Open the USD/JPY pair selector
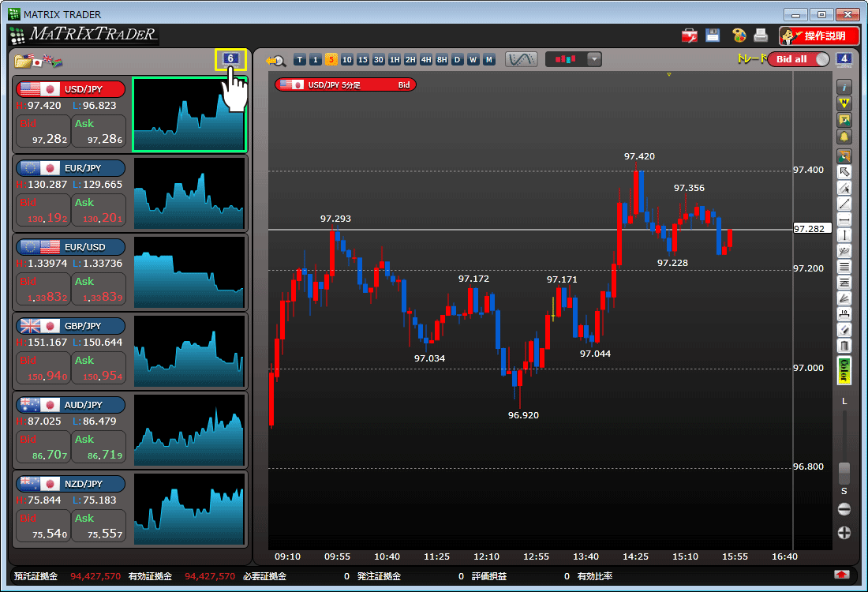 pyautogui.click(x=71, y=89)
